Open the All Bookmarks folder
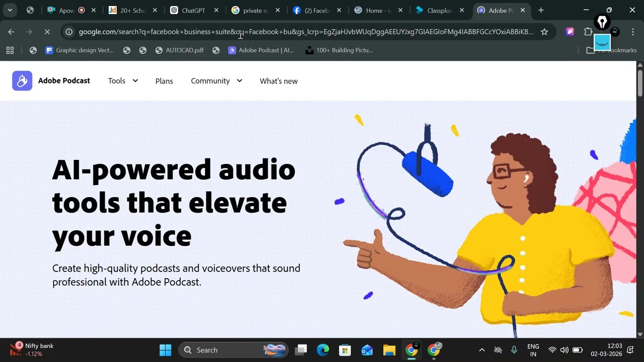 612,50
